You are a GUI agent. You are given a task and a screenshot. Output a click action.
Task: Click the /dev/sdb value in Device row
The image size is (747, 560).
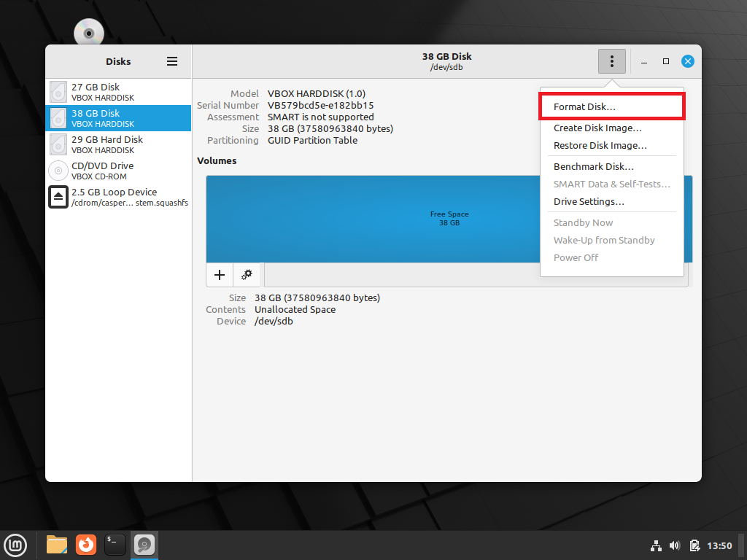pos(274,322)
